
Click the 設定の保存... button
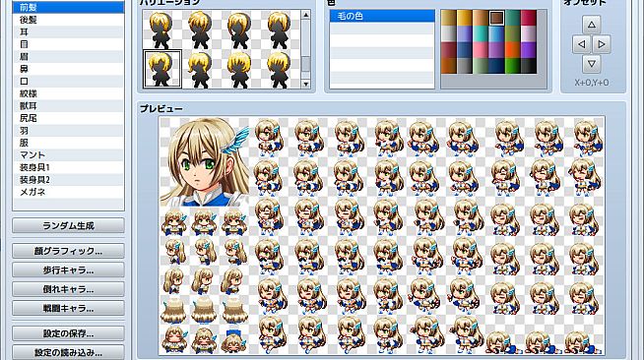pos(68,333)
